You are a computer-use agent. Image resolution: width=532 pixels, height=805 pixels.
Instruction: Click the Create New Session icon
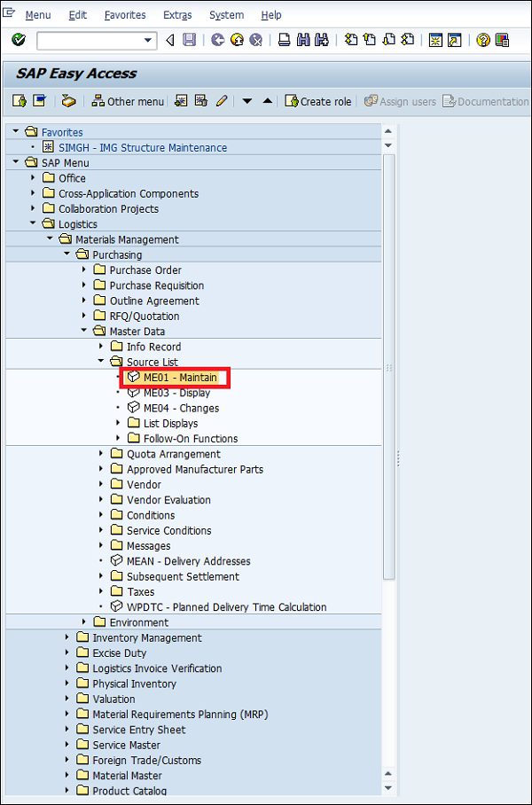tap(434, 40)
